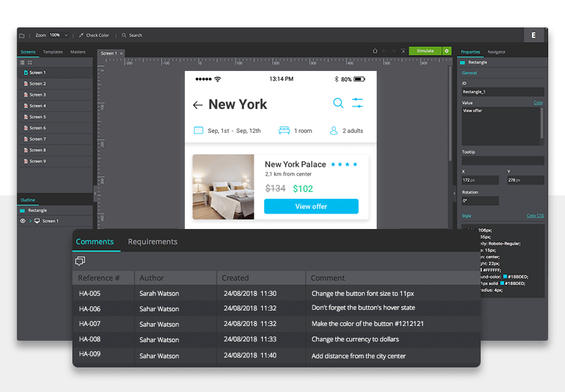Click the person icon beside 2 adults
The width and height of the screenshot is (565, 392).
click(x=334, y=131)
